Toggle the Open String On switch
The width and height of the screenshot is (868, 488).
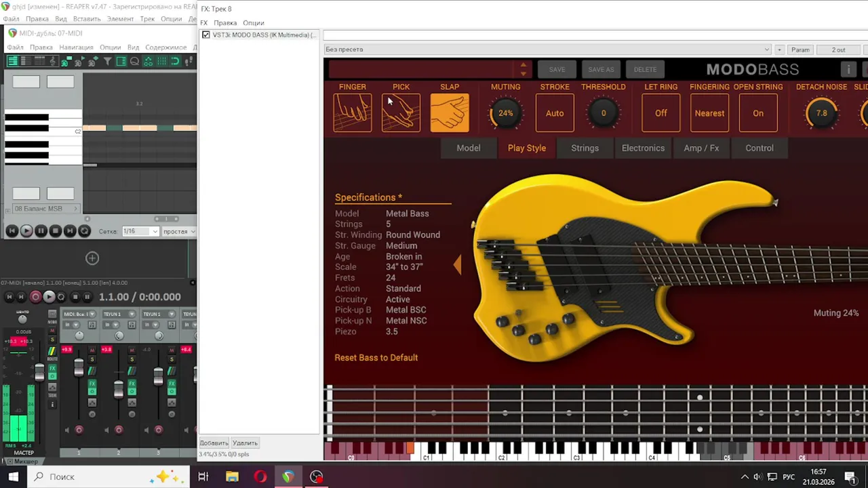click(758, 113)
